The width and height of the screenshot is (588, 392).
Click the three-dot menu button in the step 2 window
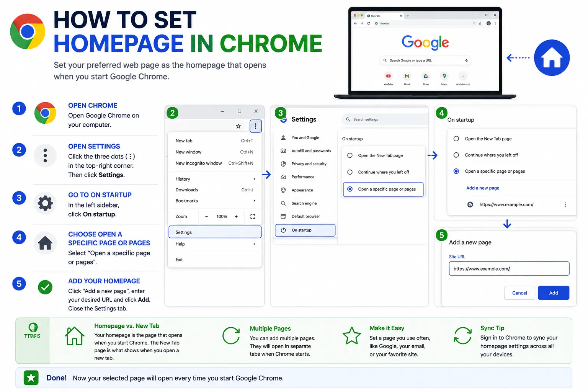coord(255,126)
